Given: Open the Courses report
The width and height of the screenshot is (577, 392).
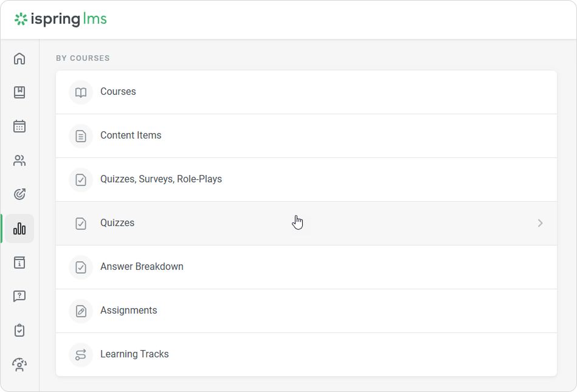Looking at the screenshot, I should pos(118,92).
